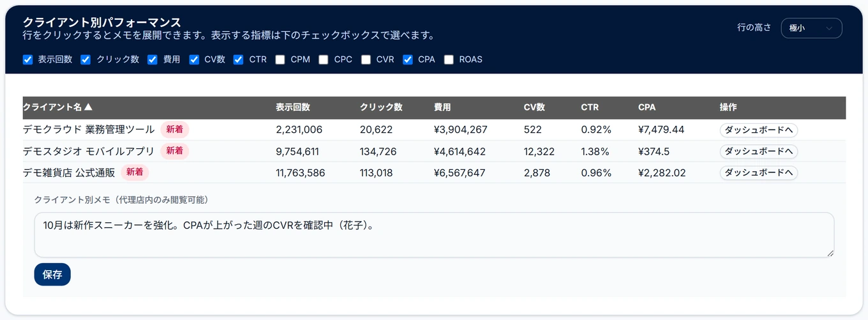This screenshot has width=868, height=320.
Task: Click the 113,018 clicks cell
Action: click(x=377, y=172)
